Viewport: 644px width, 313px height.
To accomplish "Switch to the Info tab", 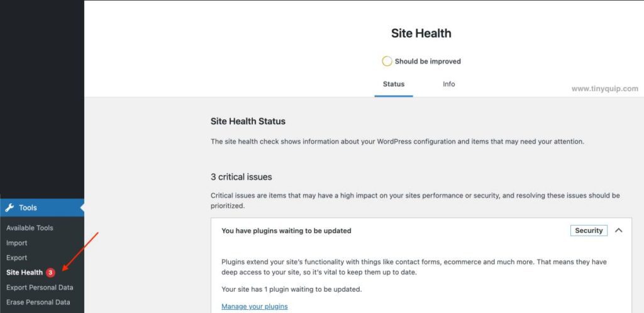I will coord(448,84).
